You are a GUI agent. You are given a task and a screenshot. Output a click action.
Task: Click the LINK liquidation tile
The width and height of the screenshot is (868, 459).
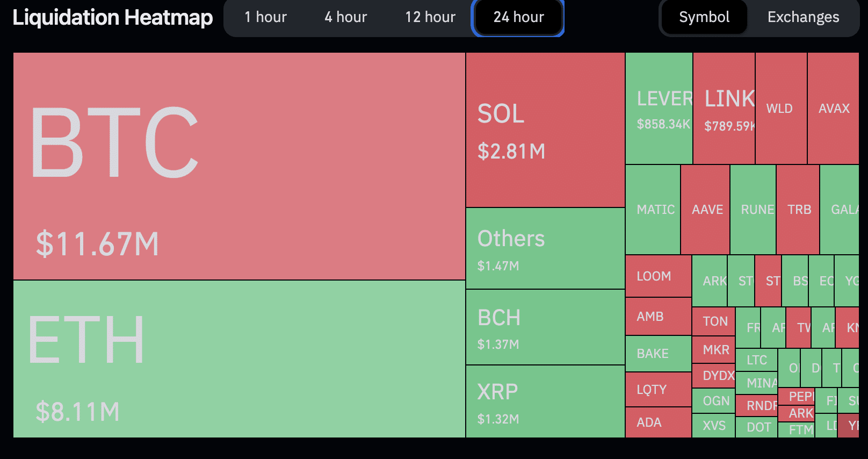click(724, 109)
